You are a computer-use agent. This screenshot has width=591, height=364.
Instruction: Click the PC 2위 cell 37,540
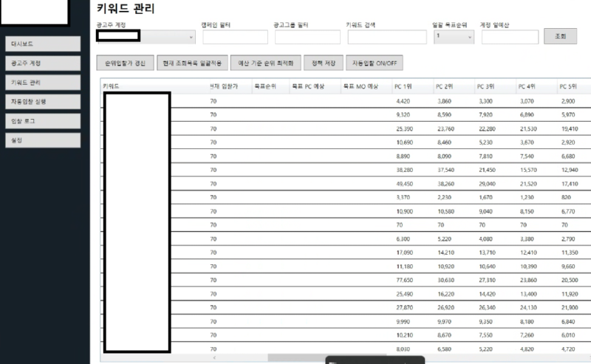click(446, 170)
